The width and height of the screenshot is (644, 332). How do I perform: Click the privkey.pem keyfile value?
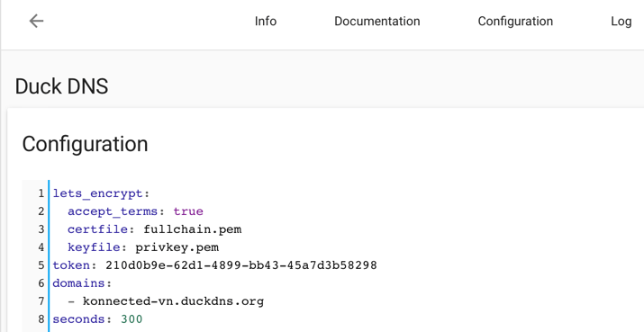click(177, 247)
